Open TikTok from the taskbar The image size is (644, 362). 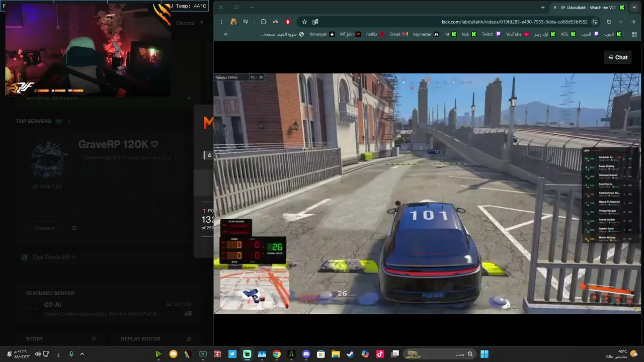(x=380, y=354)
